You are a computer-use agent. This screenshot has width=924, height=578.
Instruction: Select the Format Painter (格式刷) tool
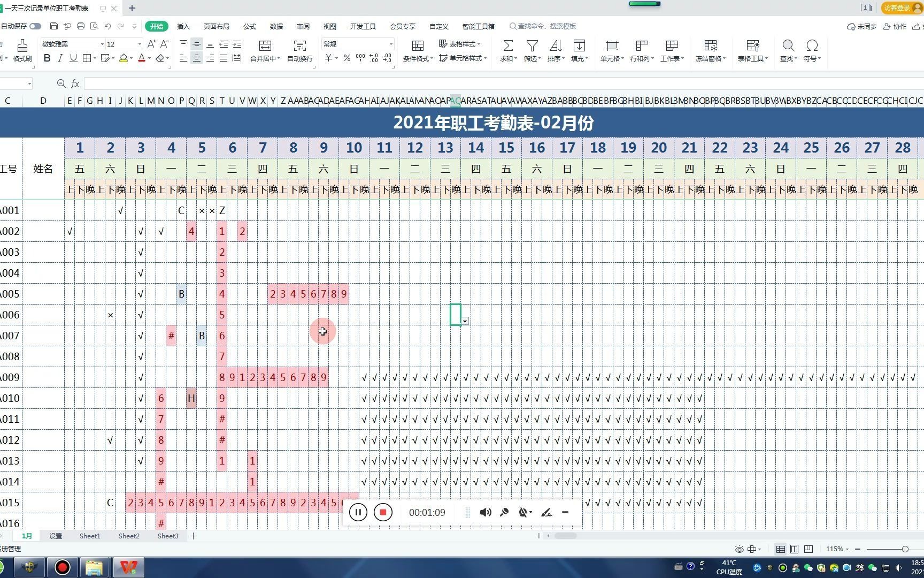pos(22,51)
